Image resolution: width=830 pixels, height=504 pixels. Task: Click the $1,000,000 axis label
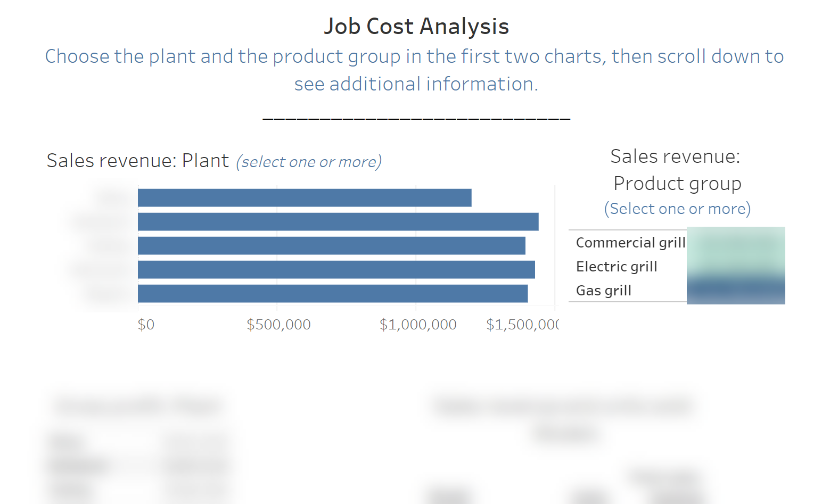tap(418, 325)
